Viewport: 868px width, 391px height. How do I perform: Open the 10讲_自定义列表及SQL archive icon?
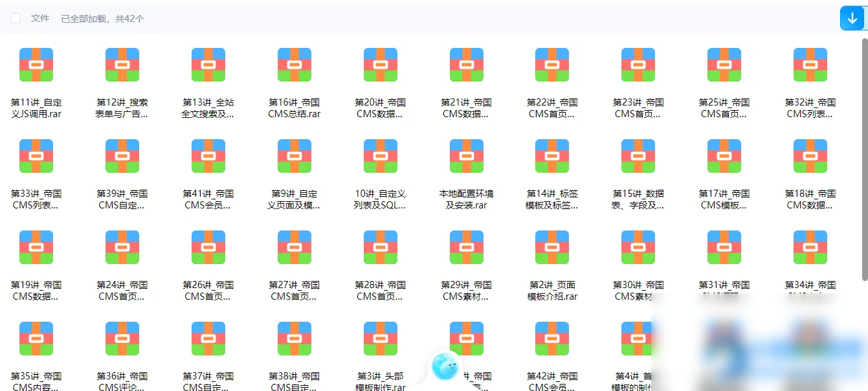pos(380,155)
